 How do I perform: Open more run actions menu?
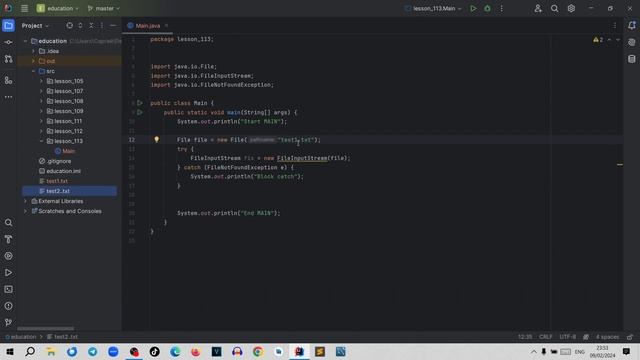pyautogui.click(x=502, y=8)
